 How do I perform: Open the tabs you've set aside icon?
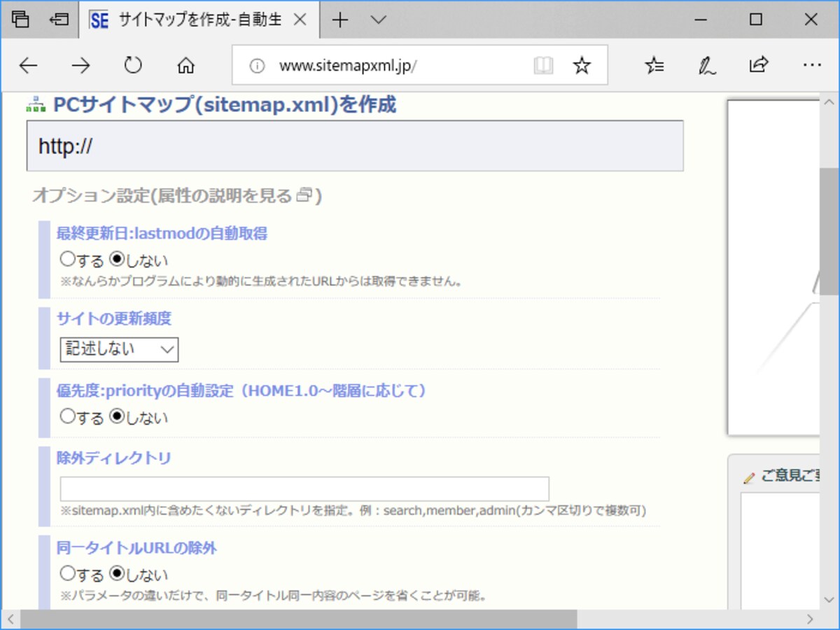point(21,20)
